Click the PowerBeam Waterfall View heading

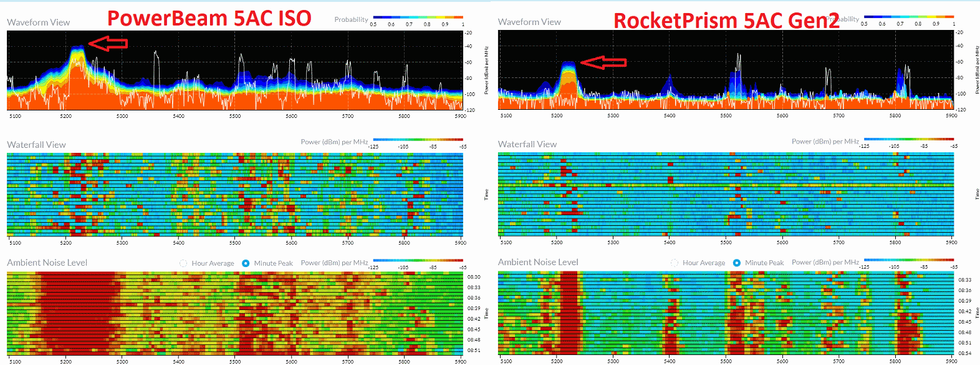point(36,145)
